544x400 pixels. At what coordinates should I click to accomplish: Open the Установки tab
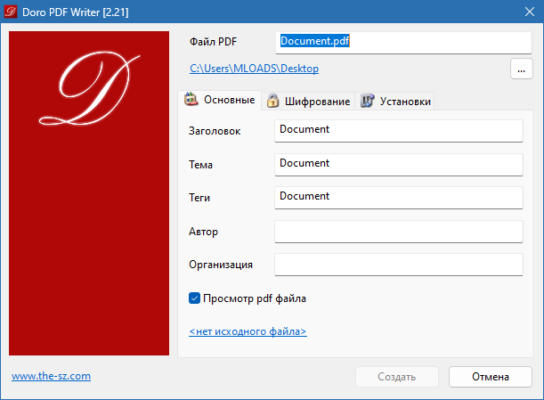(395, 101)
